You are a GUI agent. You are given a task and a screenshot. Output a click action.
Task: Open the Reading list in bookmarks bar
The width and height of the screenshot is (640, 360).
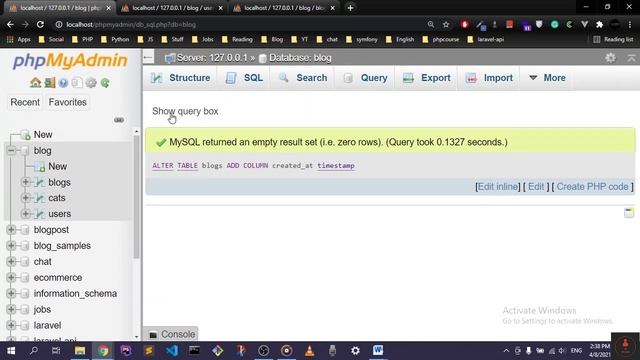pos(613,39)
